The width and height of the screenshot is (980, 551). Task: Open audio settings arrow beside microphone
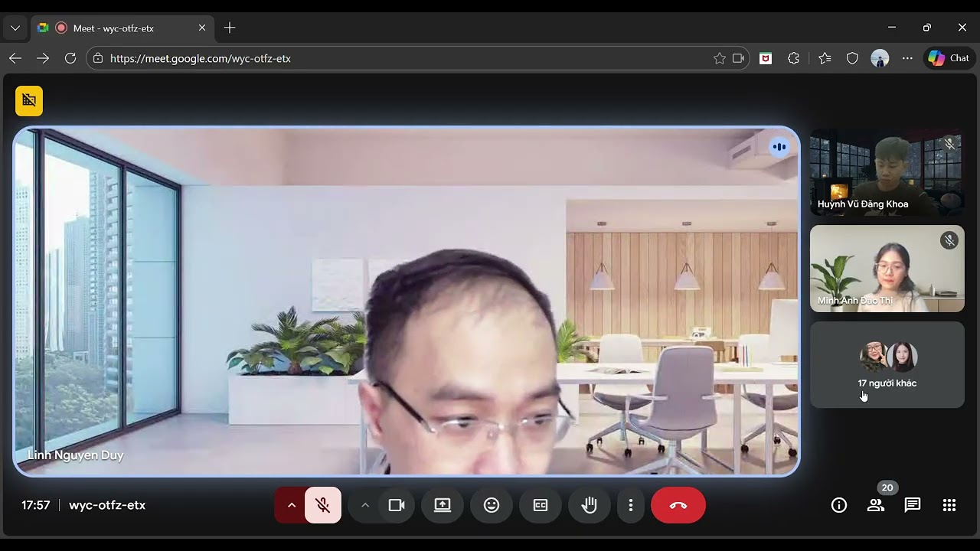tap(291, 505)
